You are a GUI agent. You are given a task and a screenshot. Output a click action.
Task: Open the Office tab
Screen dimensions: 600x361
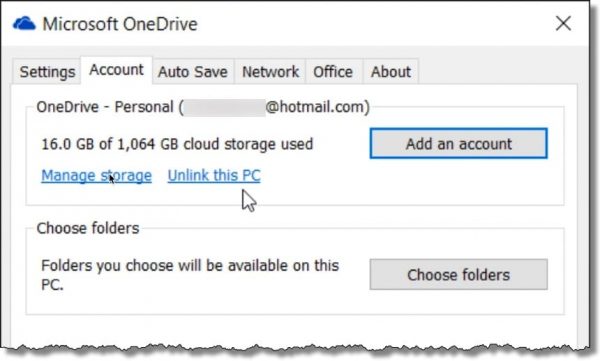click(333, 72)
